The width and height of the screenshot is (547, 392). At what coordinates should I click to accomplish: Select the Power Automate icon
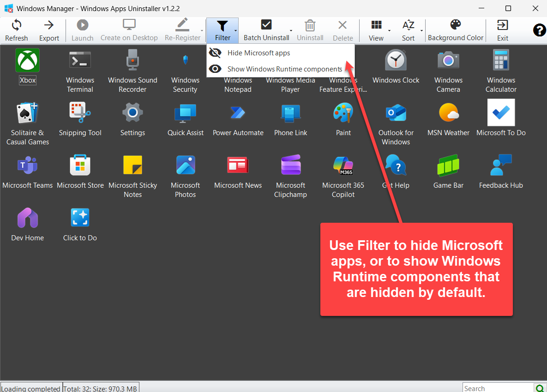click(x=238, y=113)
